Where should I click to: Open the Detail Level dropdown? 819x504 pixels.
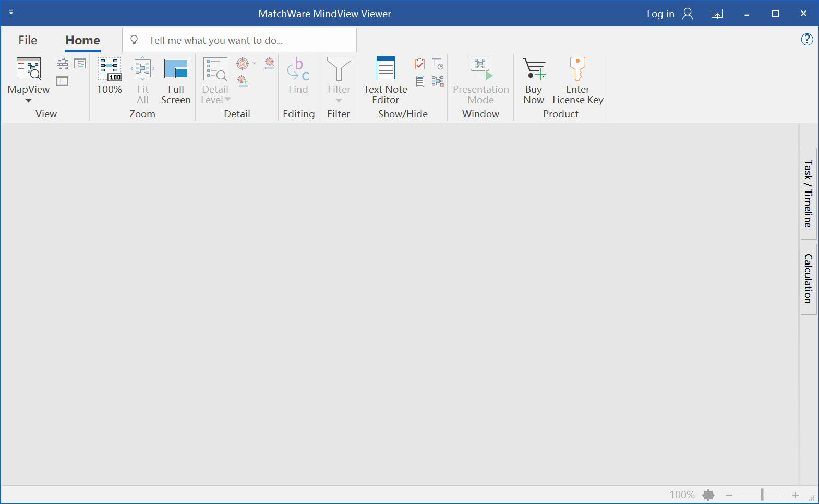[215, 80]
